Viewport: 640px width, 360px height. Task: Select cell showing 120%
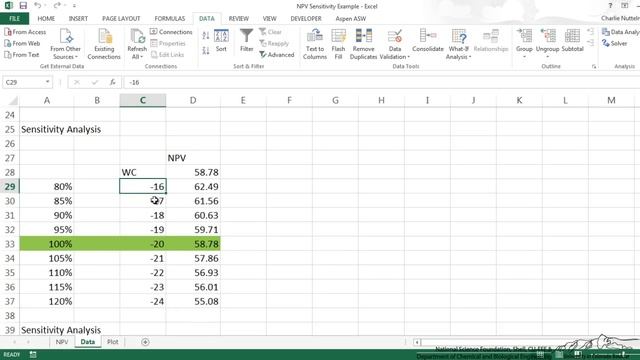coord(47,301)
